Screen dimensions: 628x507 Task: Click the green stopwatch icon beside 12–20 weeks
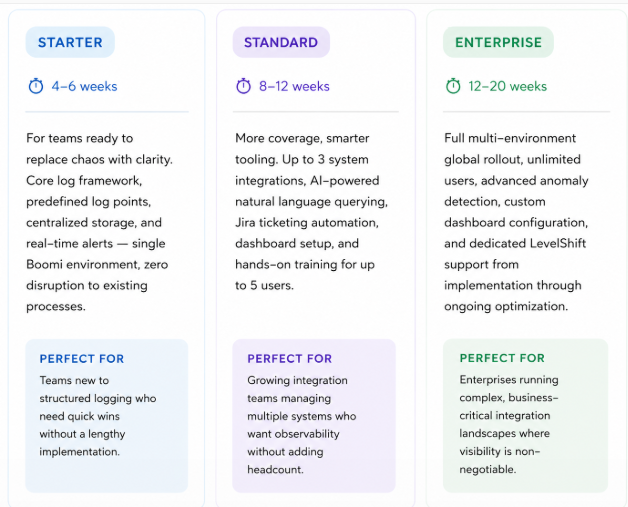[x=453, y=86]
